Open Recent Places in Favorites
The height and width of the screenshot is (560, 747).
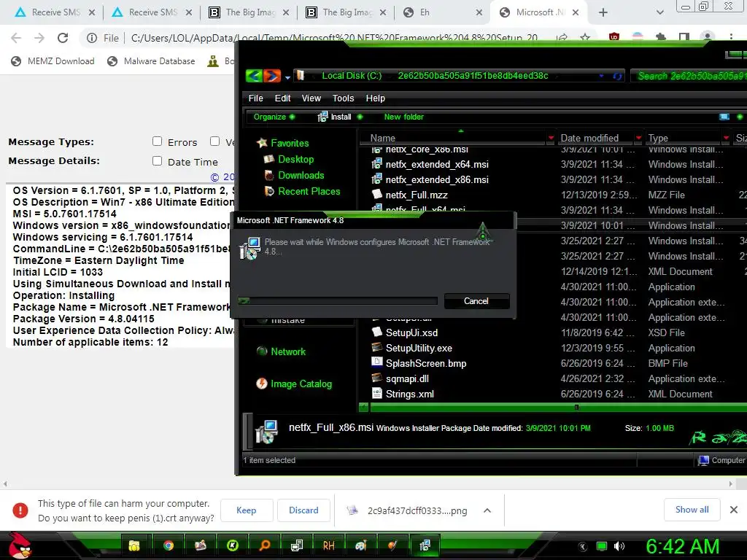point(309,192)
